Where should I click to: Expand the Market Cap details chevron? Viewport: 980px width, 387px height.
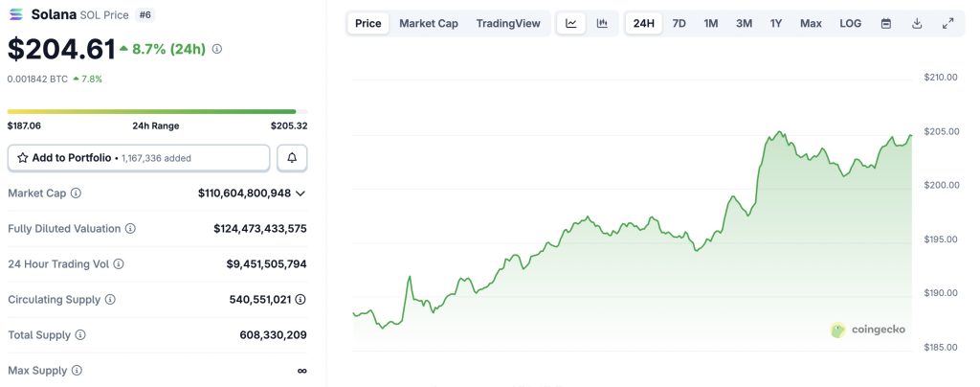click(301, 193)
